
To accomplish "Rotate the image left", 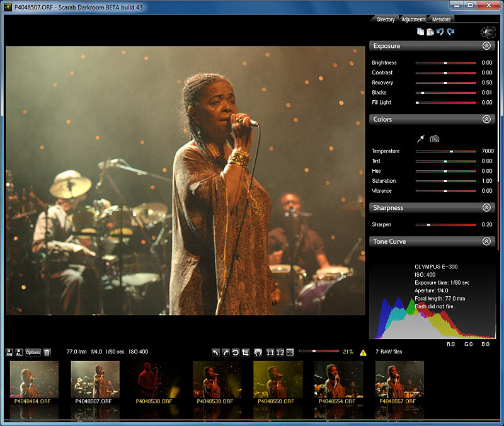I will (215, 352).
